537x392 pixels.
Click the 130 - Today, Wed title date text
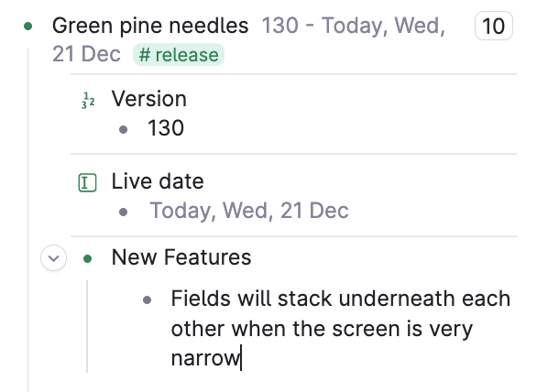coord(353,26)
